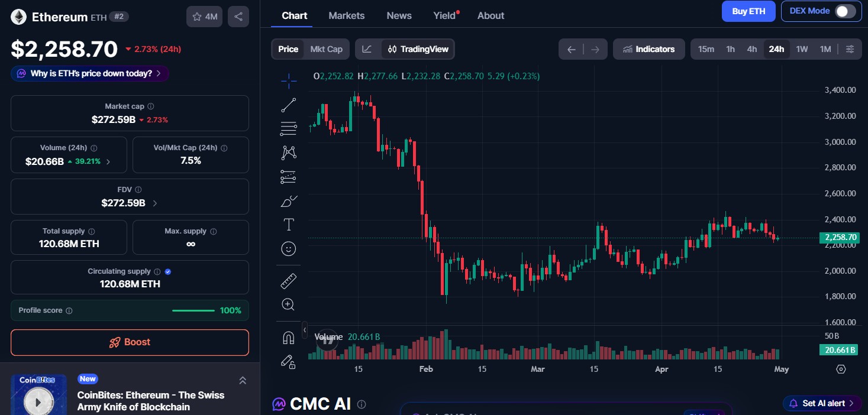The width and height of the screenshot is (868, 415).
Task: Select the text annotation tool
Action: [288, 225]
